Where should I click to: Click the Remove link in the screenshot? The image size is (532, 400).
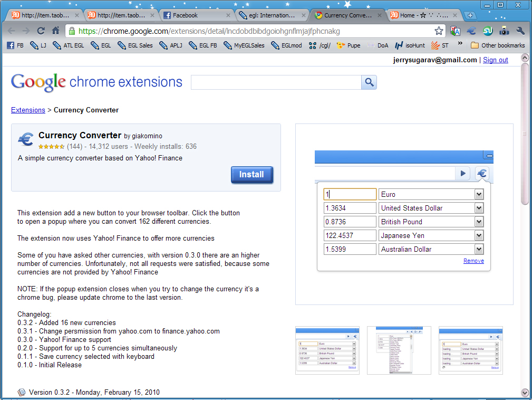tap(473, 261)
